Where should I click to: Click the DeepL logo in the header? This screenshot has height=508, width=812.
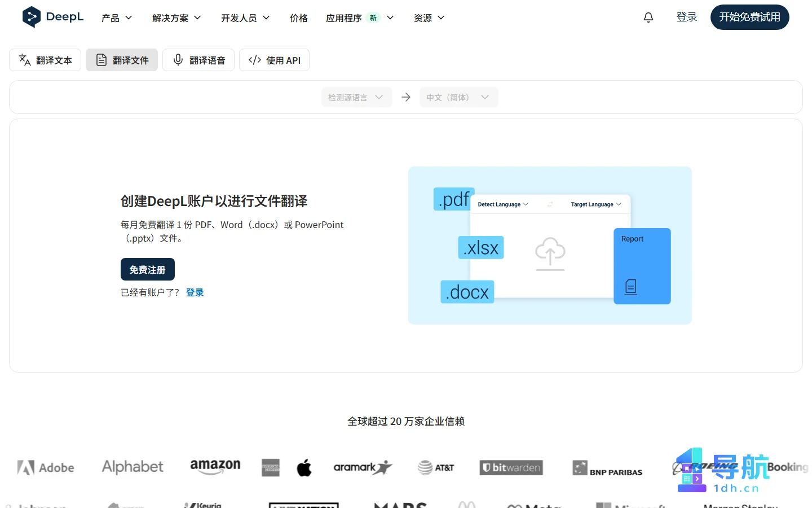(x=52, y=17)
